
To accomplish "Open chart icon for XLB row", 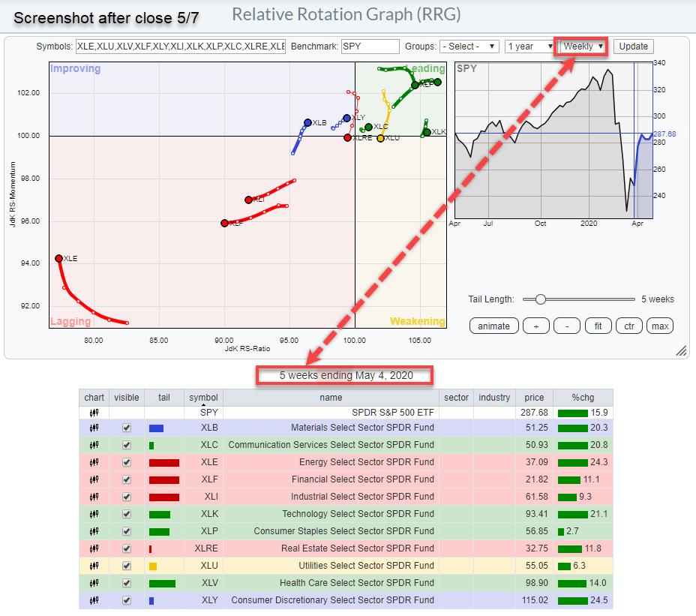I will click(x=94, y=428).
